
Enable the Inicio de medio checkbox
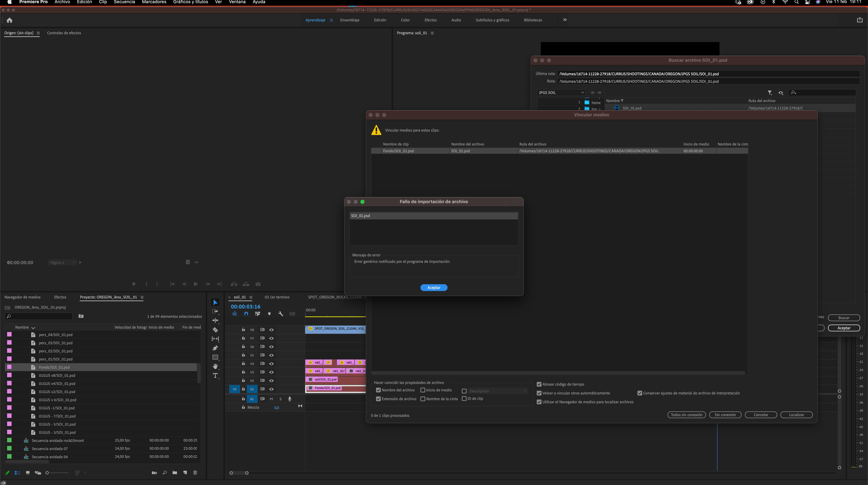click(422, 390)
